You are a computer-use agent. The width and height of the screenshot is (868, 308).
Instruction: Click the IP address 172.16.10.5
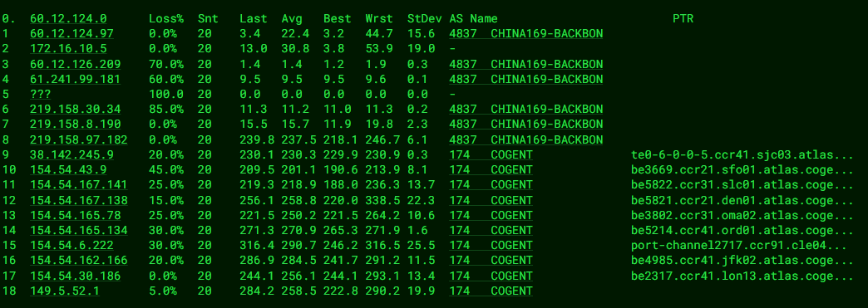[x=68, y=49]
